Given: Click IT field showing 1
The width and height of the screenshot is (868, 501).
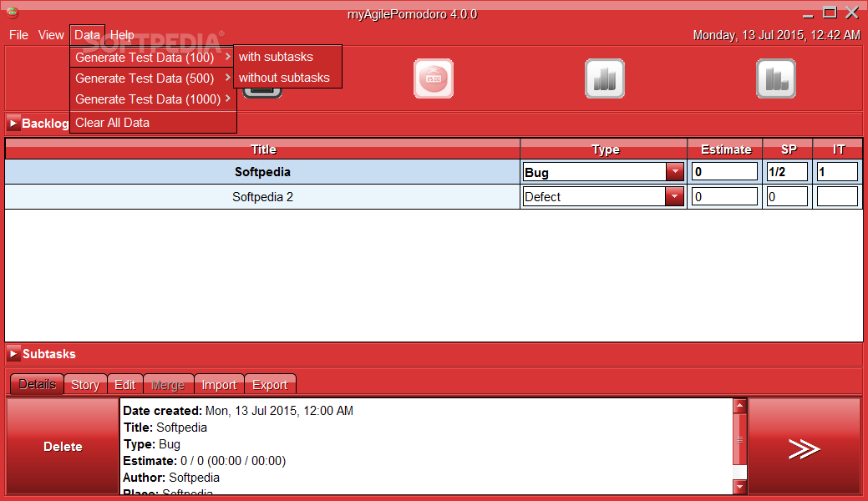Looking at the screenshot, I should pyautogui.click(x=837, y=172).
